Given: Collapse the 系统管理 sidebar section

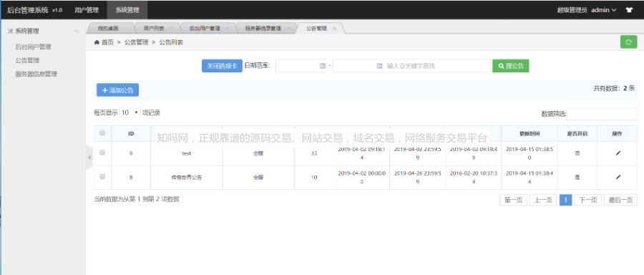Looking at the screenshot, I should 77,31.
